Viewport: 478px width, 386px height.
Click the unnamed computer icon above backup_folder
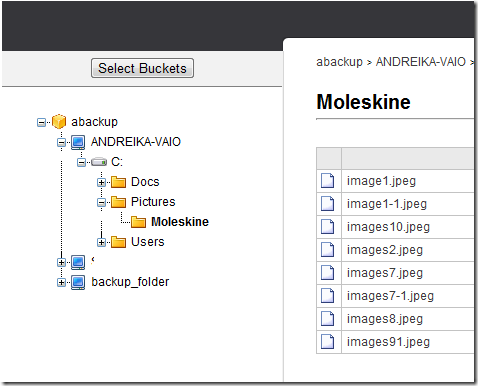tap(78, 262)
